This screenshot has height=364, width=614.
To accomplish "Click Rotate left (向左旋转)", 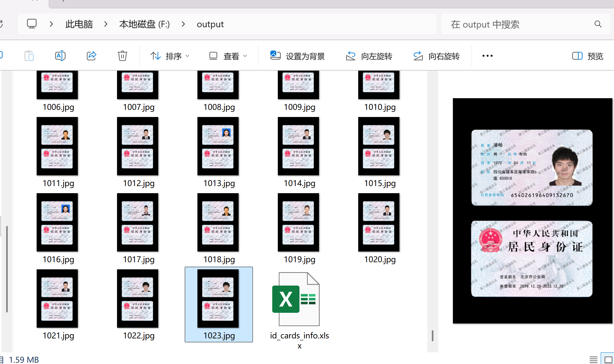I will coord(369,56).
